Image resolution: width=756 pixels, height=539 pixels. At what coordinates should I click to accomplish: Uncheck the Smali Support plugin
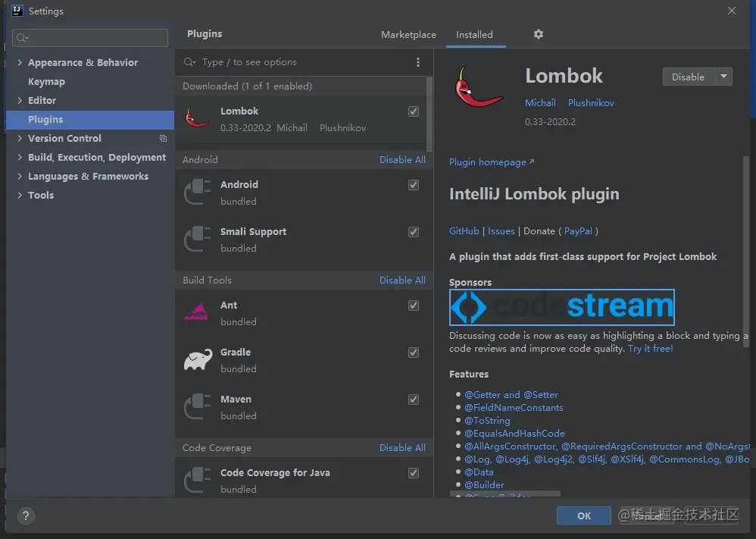(x=413, y=232)
